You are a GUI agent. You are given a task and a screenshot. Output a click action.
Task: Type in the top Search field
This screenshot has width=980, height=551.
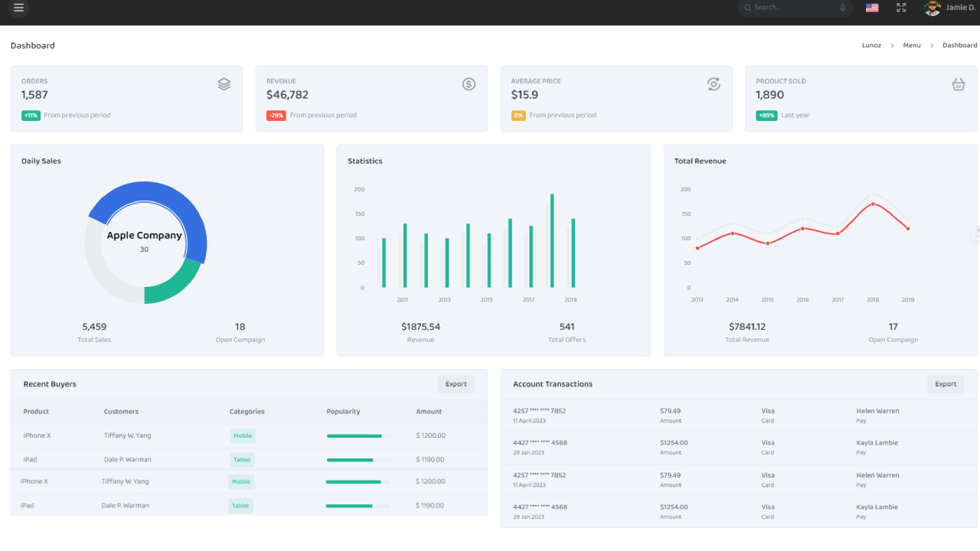pos(792,8)
